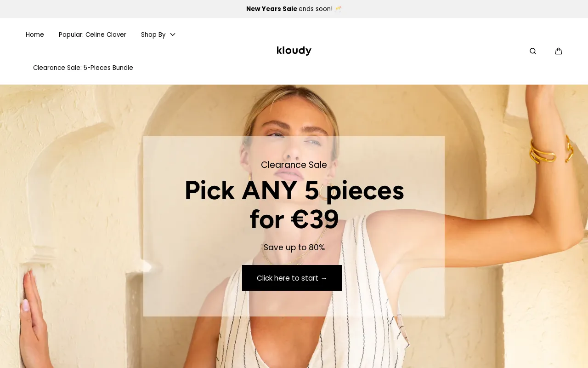
Task: Click the 'Save up to 80%' text
Action: [x=294, y=247]
